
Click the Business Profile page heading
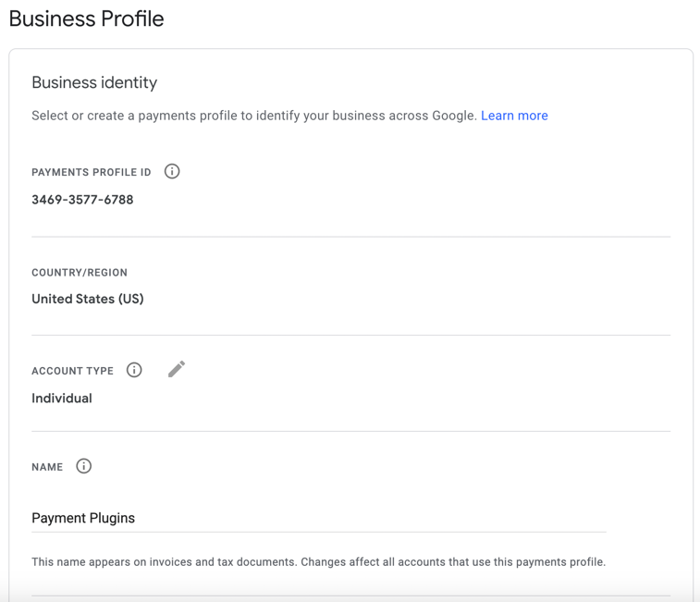pyautogui.click(x=87, y=18)
